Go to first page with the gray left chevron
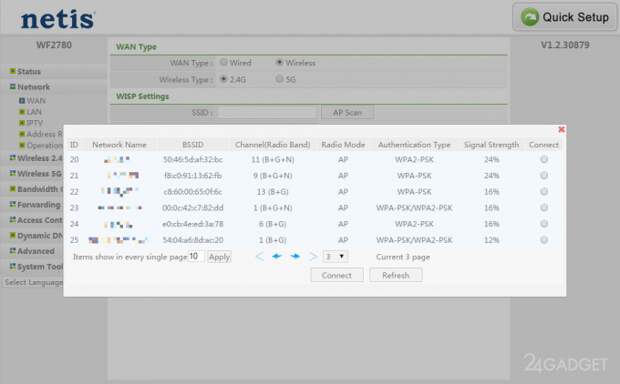The height and width of the screenshot is (384, 620). (x=259, y=257)
